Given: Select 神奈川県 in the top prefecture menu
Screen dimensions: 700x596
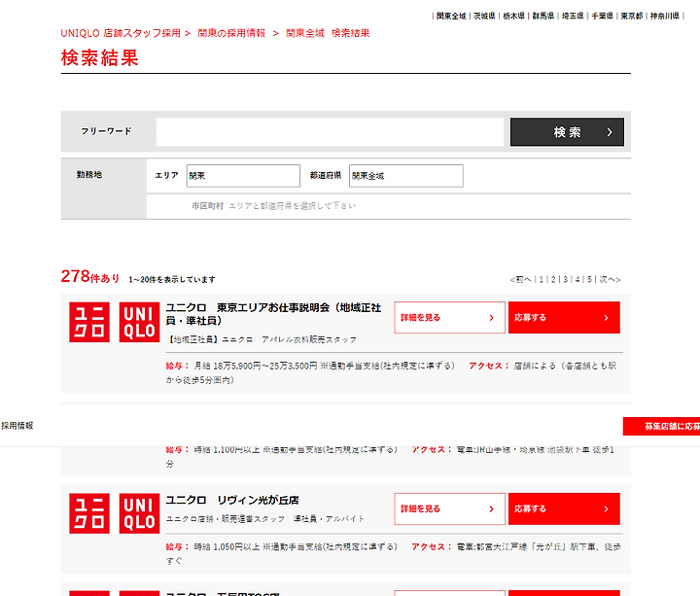Looking at the screenshot, I should (665, 17).
